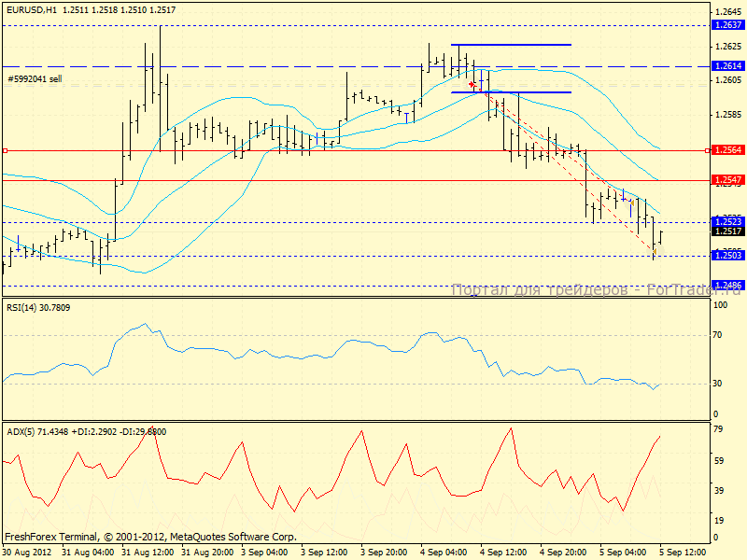Click the lower thick blue horizontal line
Screen dimensions: 747x560
tap(511, 92)
